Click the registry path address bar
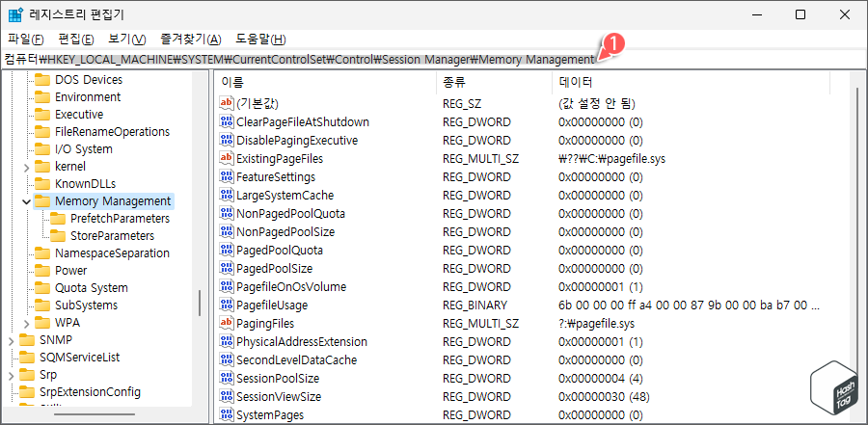This screenshot has width=868, height=425. tap(433, 59)
